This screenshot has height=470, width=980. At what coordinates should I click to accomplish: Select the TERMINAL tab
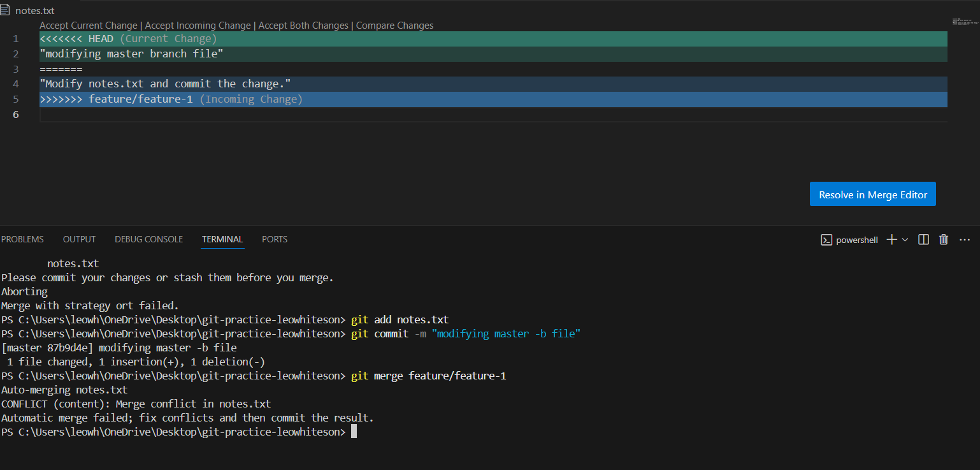pos(222,239)
